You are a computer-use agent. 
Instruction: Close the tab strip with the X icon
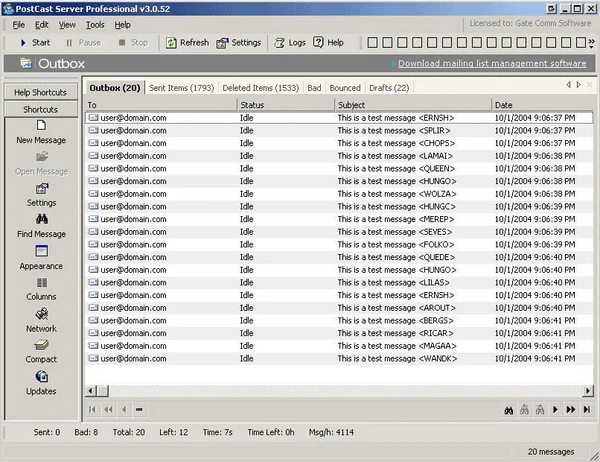click(x=590, y=85)
